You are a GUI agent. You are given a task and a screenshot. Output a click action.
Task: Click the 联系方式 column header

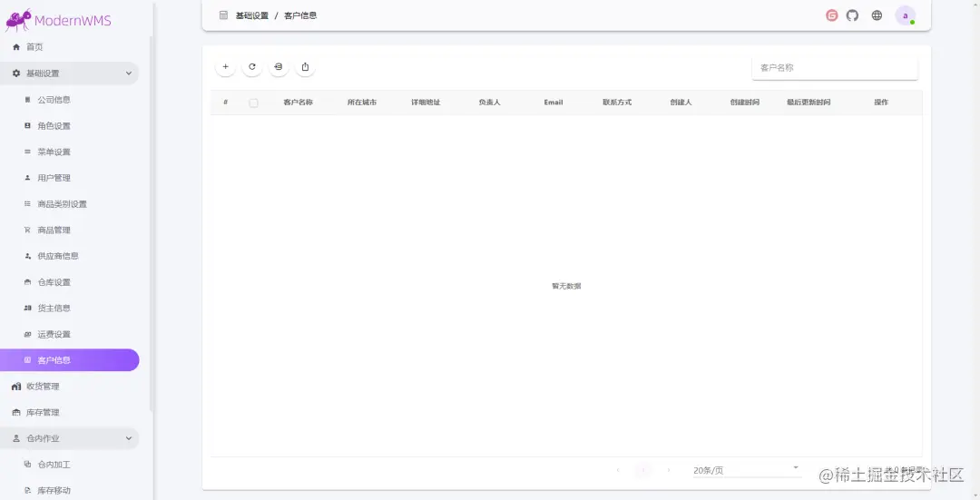coord(617,103)
